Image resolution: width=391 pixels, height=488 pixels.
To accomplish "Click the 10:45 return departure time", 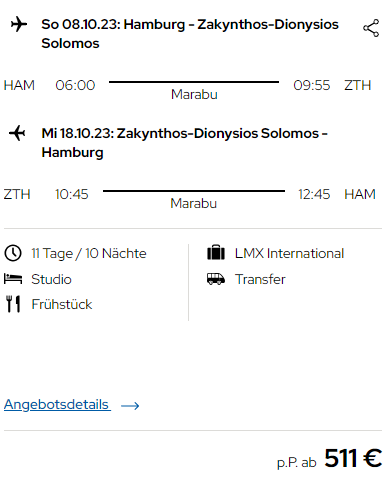I will click(72, 194).
